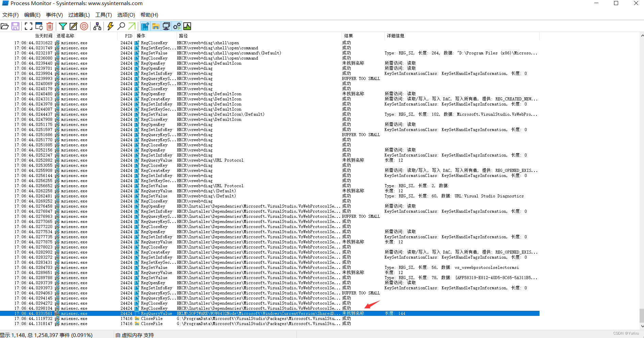Click the detail cell starting with {AFF58319-E812-40D5
The image size is (644, 338).
pos(461,278)
